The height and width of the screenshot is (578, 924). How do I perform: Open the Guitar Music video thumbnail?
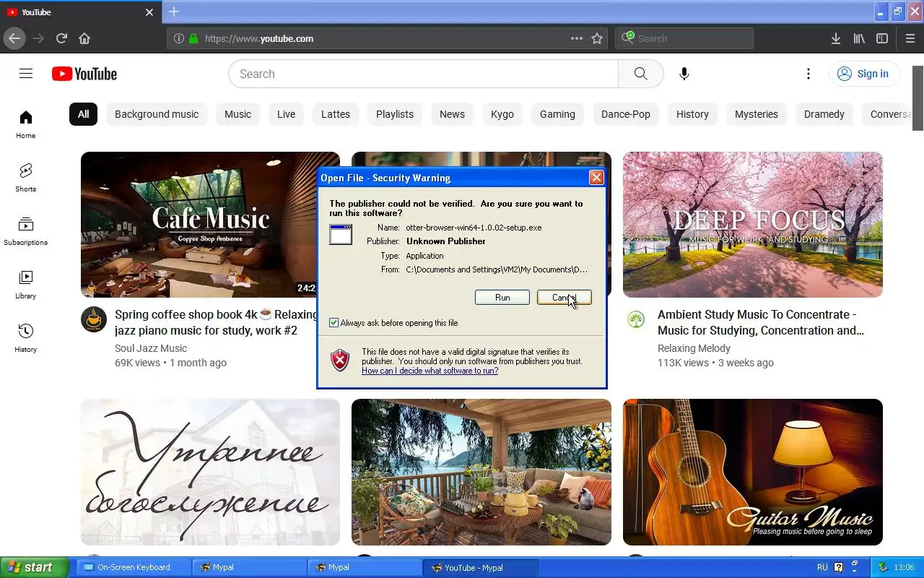(x=753, y=472)
